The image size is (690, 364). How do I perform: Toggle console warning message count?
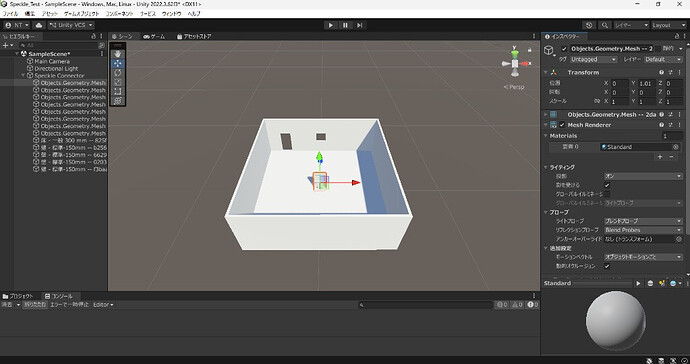coord(517,305)
